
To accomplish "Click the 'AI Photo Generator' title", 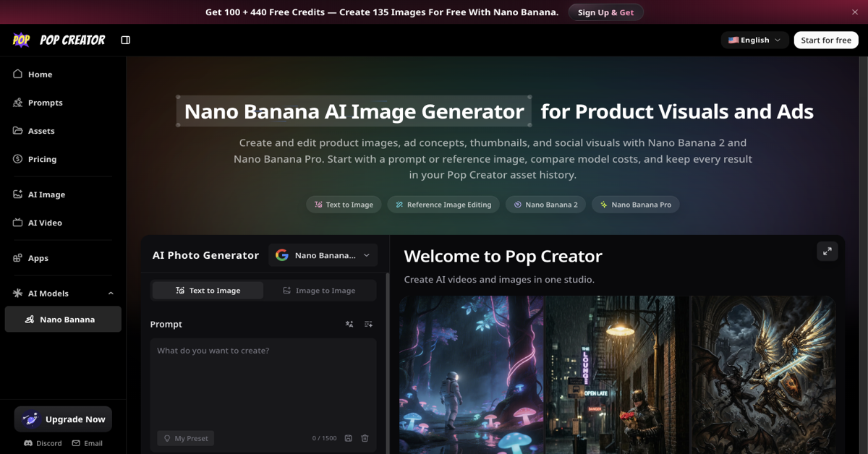I will pyautogui.click(x=205, y=255).
